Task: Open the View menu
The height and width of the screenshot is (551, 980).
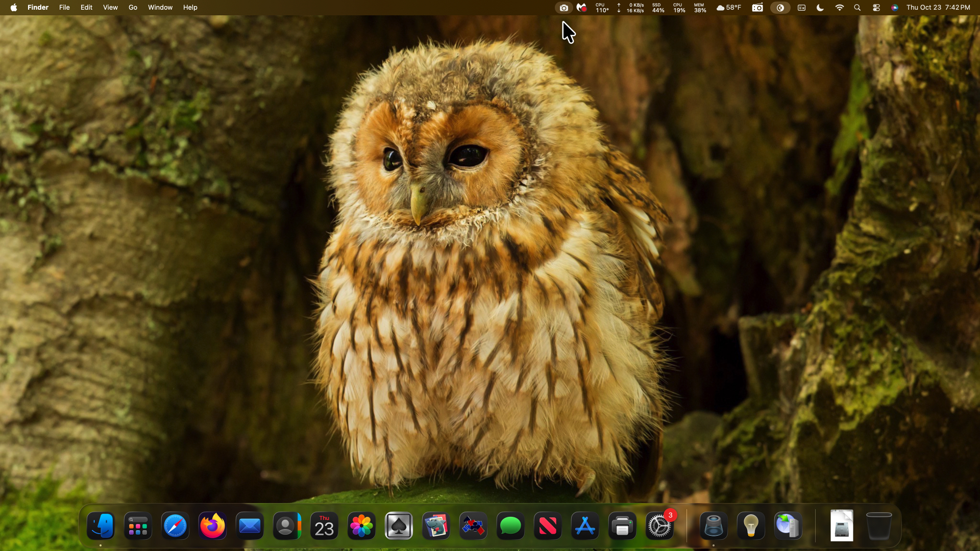Action: click(x=110, y=8)
